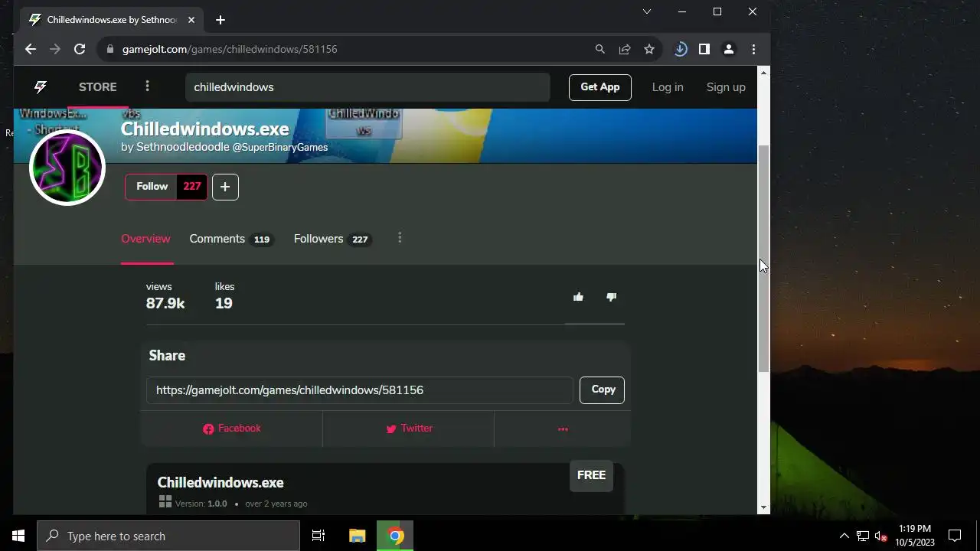Click the network tray icon
Image resolution: width=980 pixels, height=551 pixels.
[863, 536]
